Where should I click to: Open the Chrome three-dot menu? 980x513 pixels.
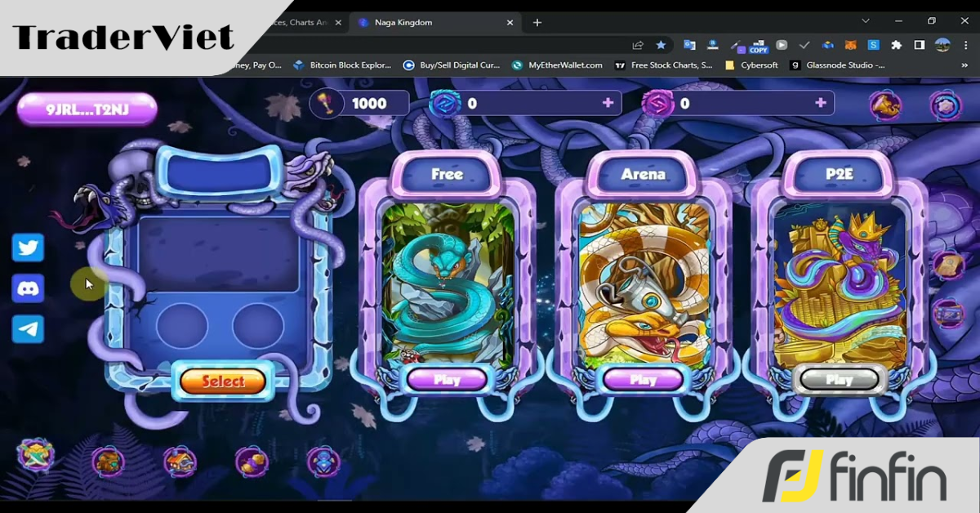(965, 46)
